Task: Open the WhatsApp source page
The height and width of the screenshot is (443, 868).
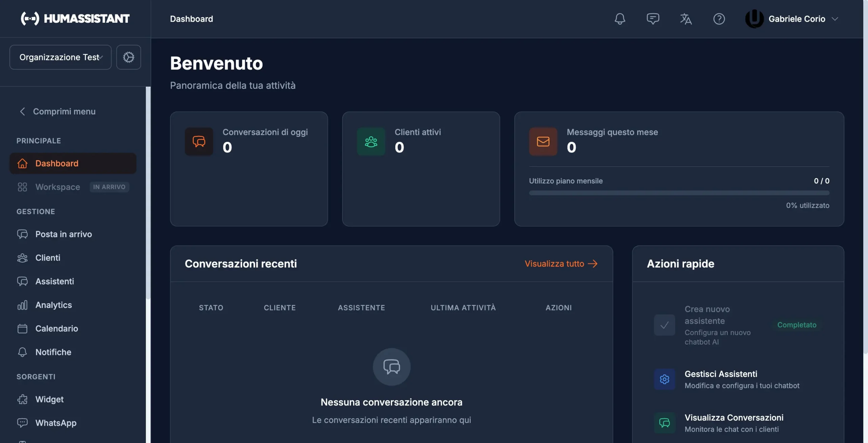Action: [x=56, y=423]
